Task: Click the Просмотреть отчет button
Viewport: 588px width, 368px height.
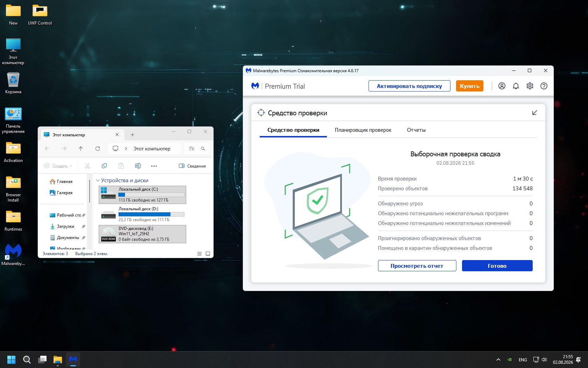Action: [x=417, y=266]
